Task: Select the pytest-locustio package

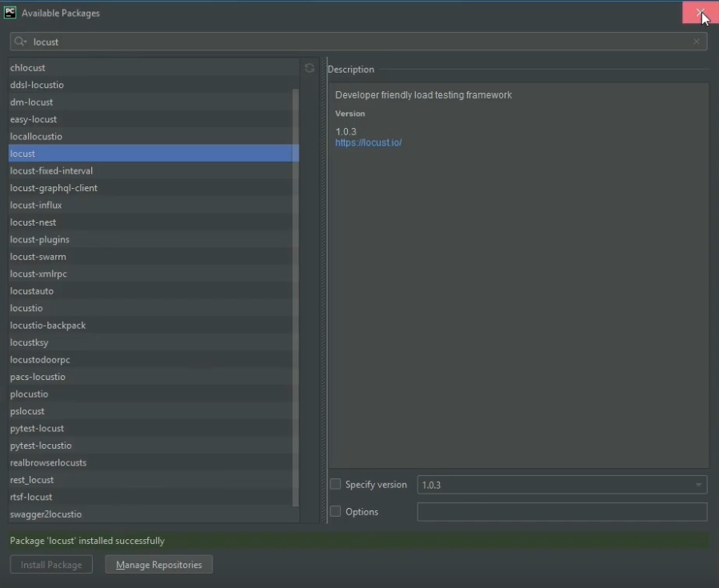Action: point(154,446)
